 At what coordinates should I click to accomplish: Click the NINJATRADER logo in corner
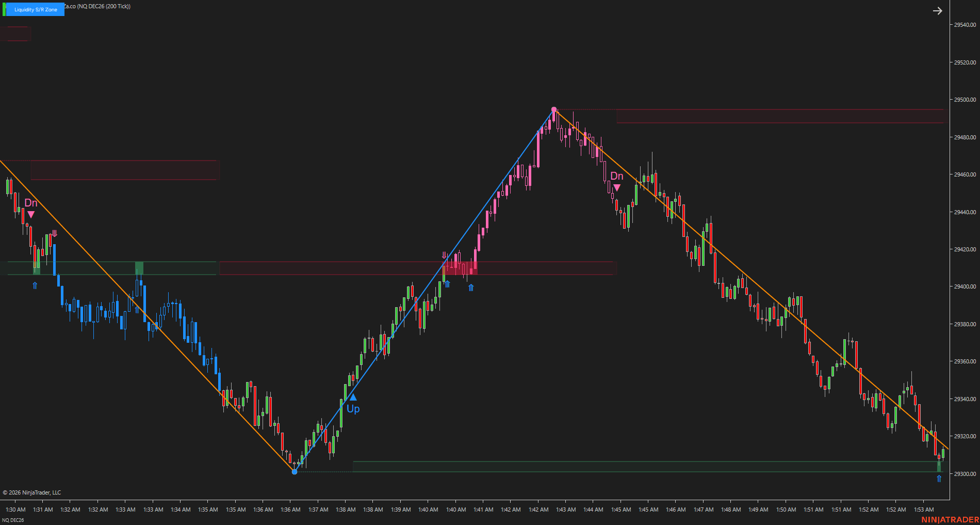(x=950, y=520)
